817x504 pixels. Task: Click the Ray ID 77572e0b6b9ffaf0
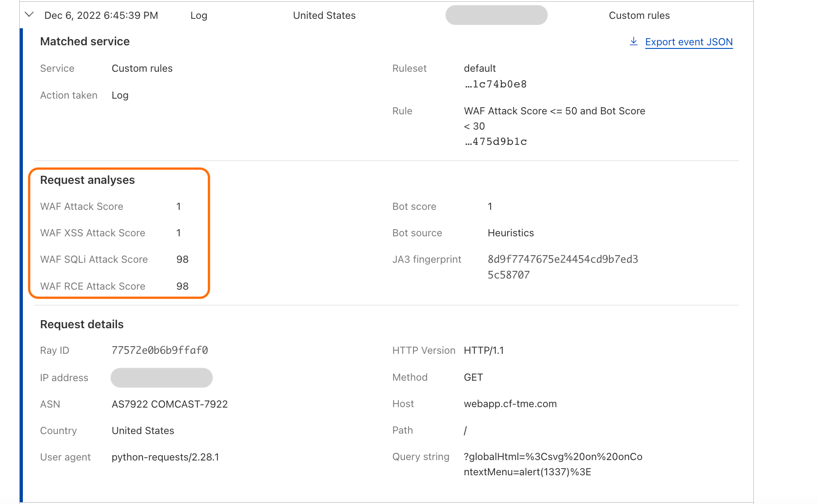pos(160,350)
